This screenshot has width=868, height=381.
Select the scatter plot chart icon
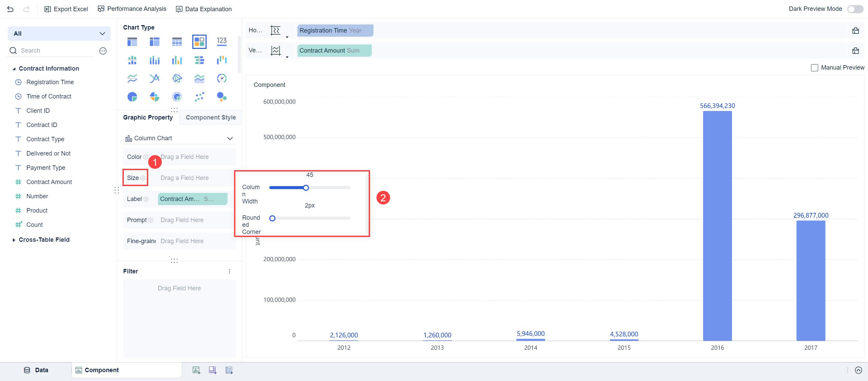pos(199,97)
